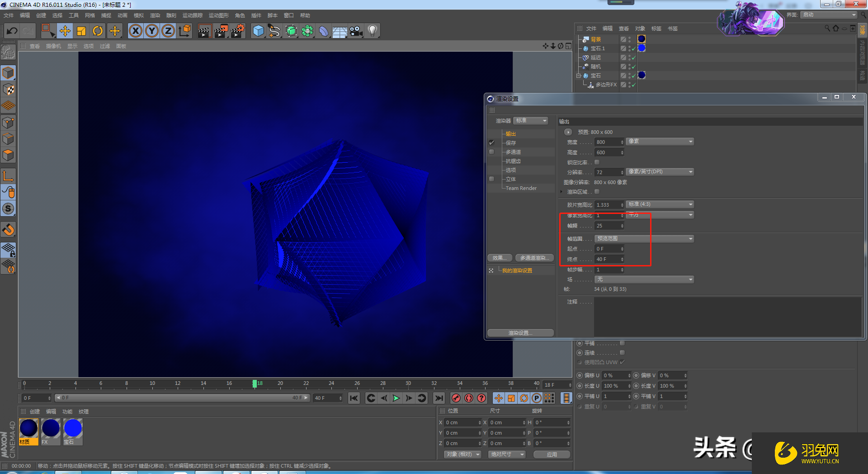Enable the 多通道 (Multi-pass) checkbox
This screenshot has width=868, height=474.
pyautogui.click(x=491, y=152)
